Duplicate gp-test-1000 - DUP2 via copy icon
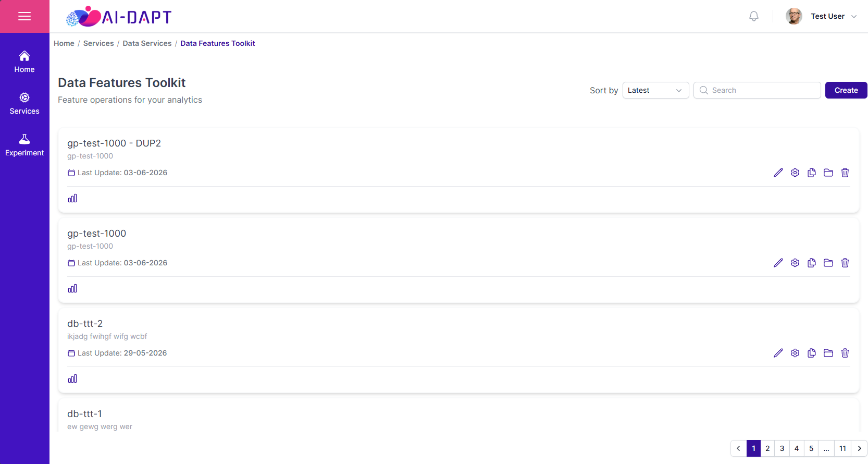The height and width of the screenshot is (464, 868). [x=812, y=173]
